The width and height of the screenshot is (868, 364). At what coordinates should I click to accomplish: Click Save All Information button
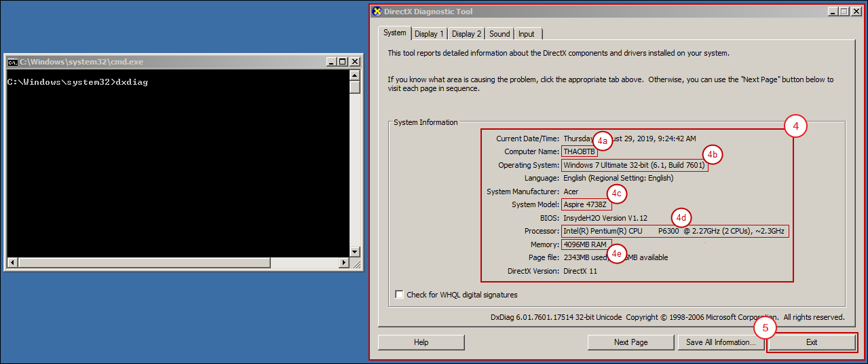tap(721, 342)
